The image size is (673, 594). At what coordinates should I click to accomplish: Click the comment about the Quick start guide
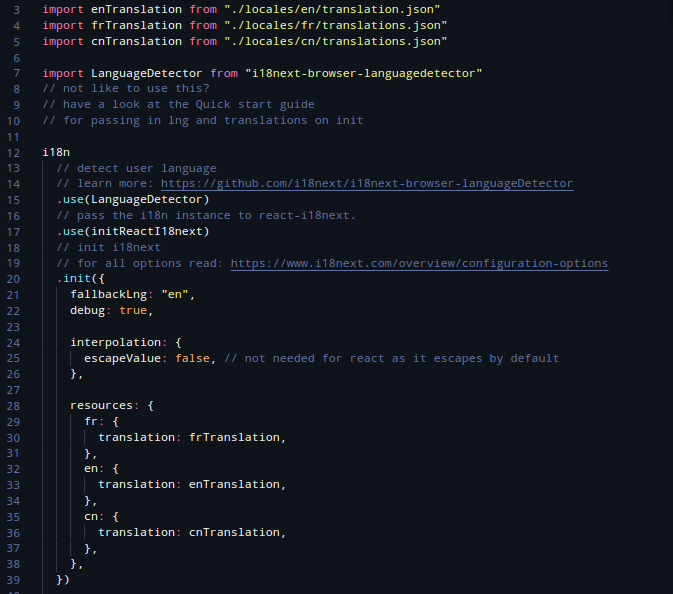coord(179,104)
